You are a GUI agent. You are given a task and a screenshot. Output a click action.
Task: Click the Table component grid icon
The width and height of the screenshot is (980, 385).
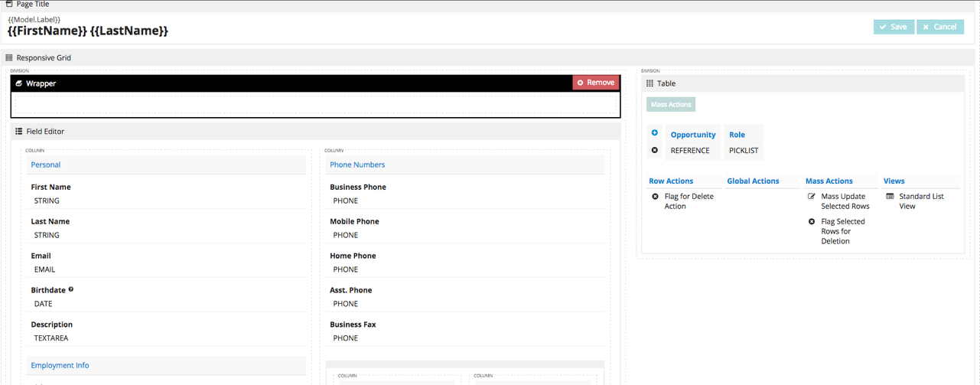pyautogui.click(x=650, y=83)
